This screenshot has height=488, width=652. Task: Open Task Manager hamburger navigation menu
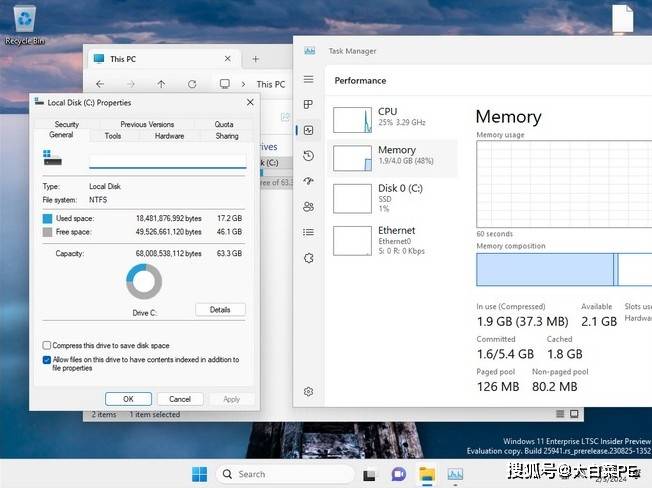point(309,79)
